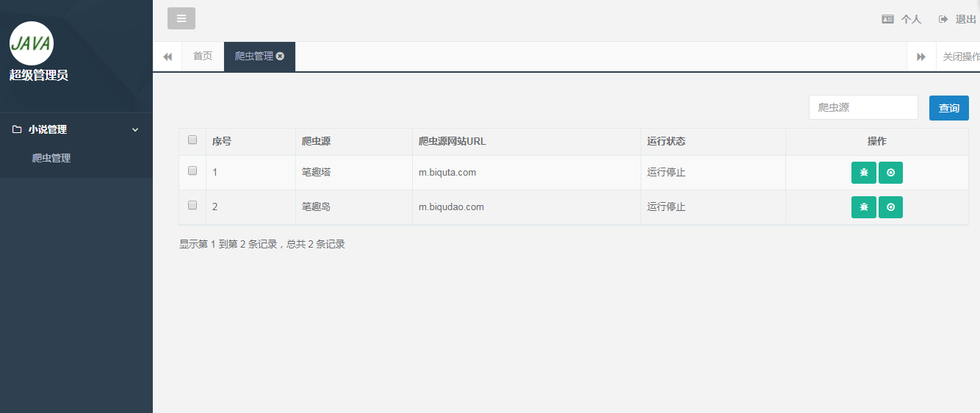Collapse the 小说管理 sidebar menu
Viewport: 980px width, 413px height.
[x=76, y=129]
